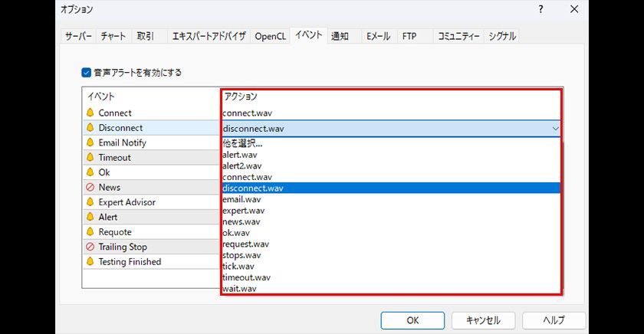
Task: Click the Connect row's connect.wav action
Action: [x=247, y=113]
